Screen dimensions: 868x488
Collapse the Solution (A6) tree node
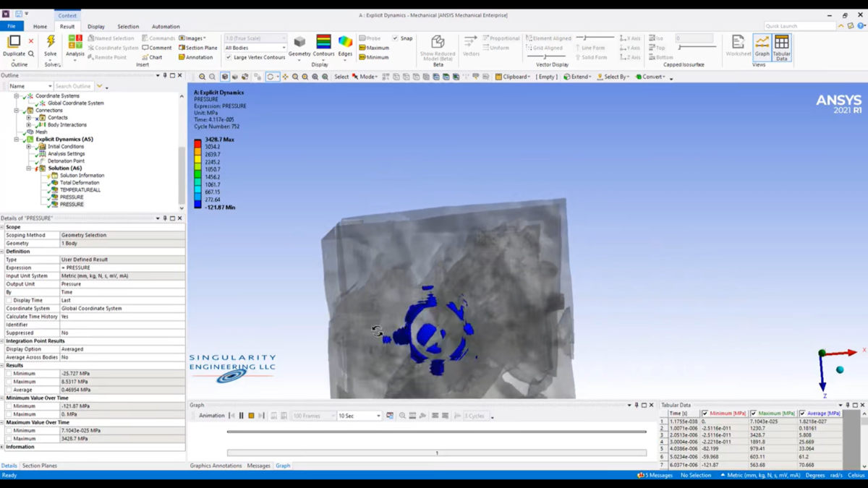pyautogui.click(x=29, y=168)
